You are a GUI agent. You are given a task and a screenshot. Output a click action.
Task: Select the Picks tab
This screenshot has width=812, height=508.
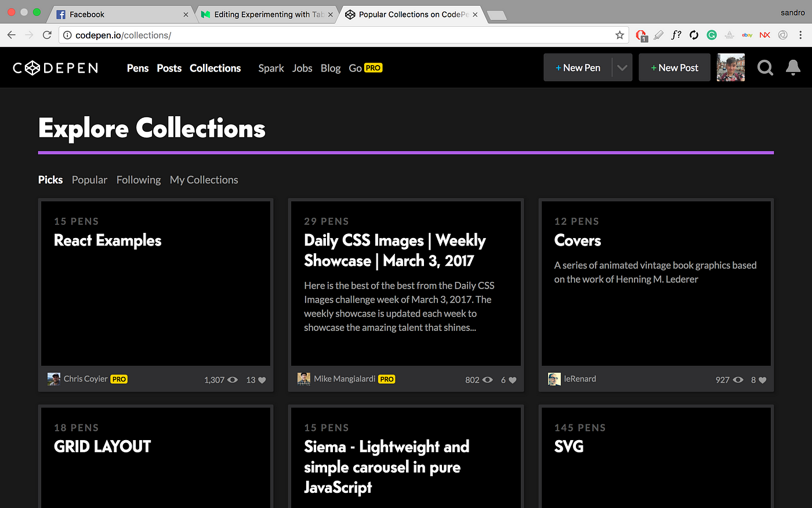pos(50,180)
